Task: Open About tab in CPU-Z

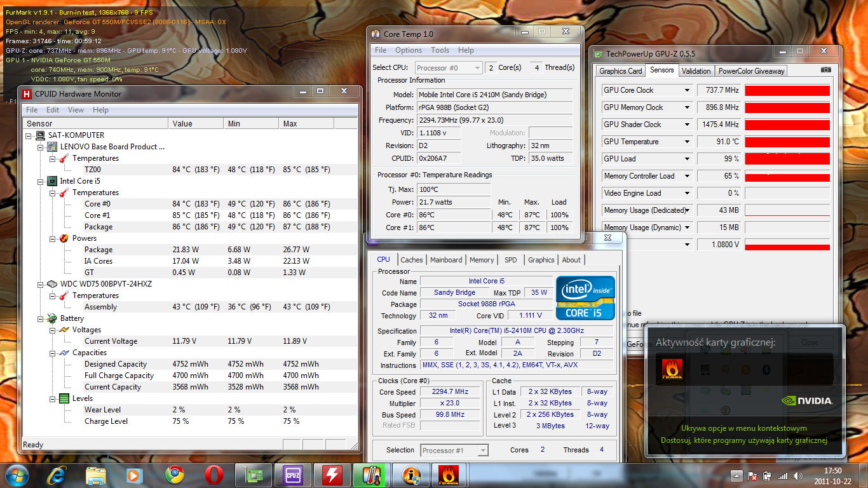Action: point(571,260)
